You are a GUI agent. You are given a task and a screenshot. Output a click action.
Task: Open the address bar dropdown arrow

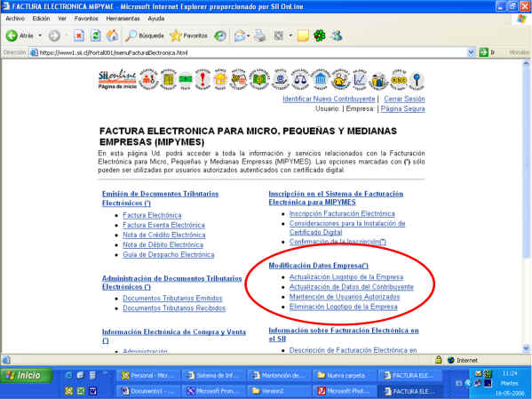pos(471,52)
